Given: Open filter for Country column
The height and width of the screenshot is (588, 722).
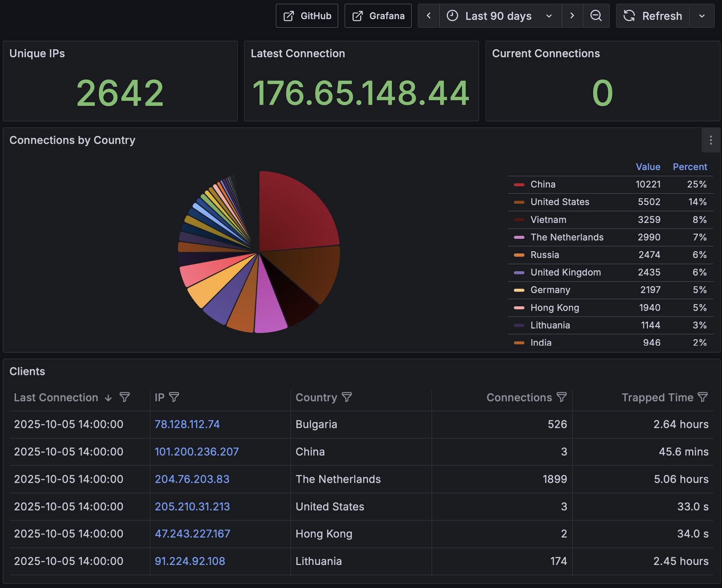Looking at the screenshot, I should pyautogui.click(x=347, y=397).
